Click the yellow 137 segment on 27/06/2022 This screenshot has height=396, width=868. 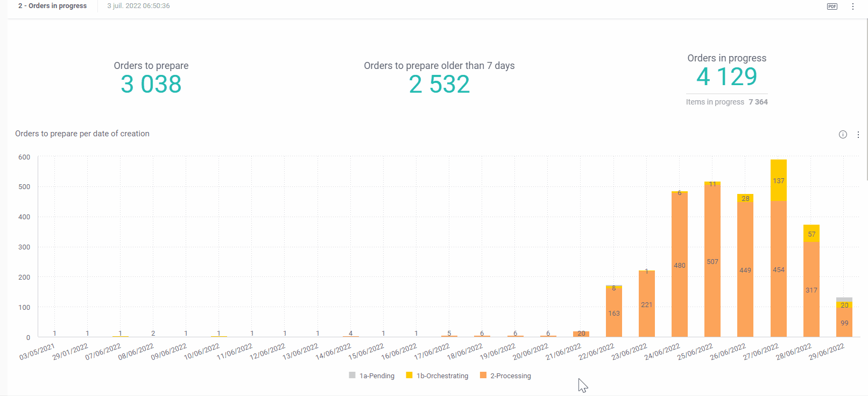779,180
